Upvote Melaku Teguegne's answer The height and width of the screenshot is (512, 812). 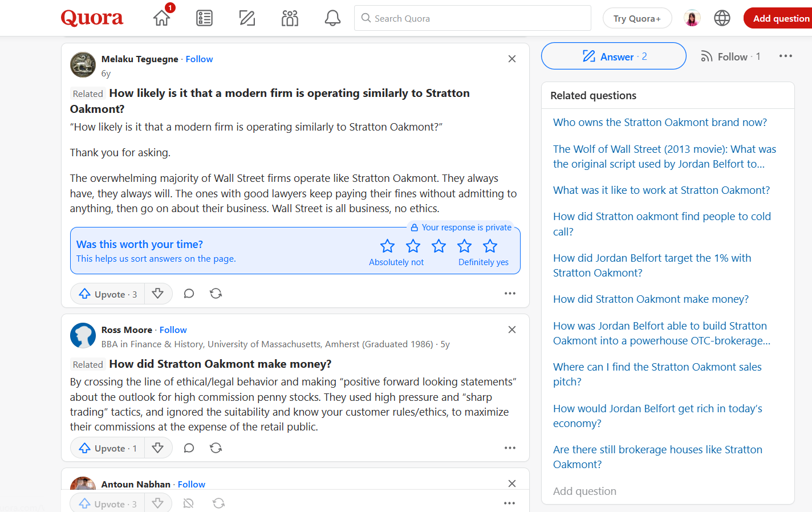coord(108,294)
